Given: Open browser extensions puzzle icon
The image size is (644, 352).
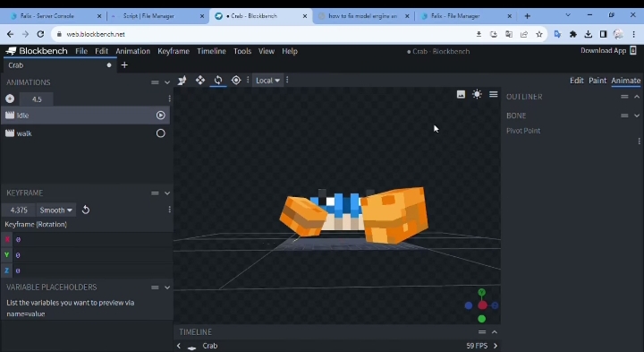Looking at the screenshot, I should coord(573,34).
